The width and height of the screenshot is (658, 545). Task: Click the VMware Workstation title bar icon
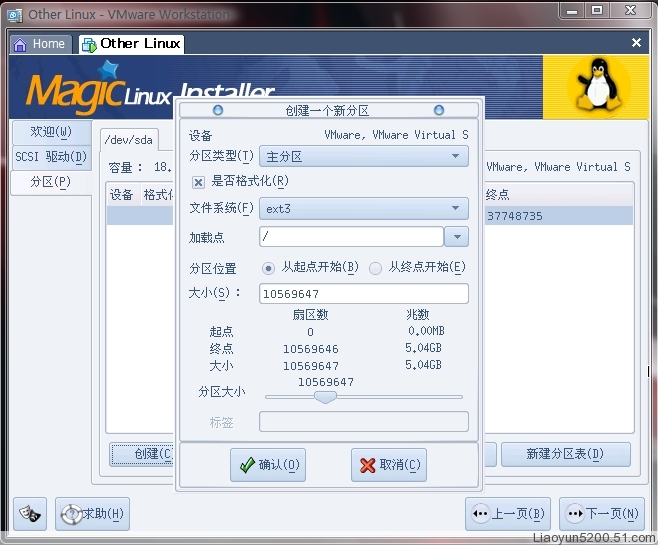pos(15,16)
